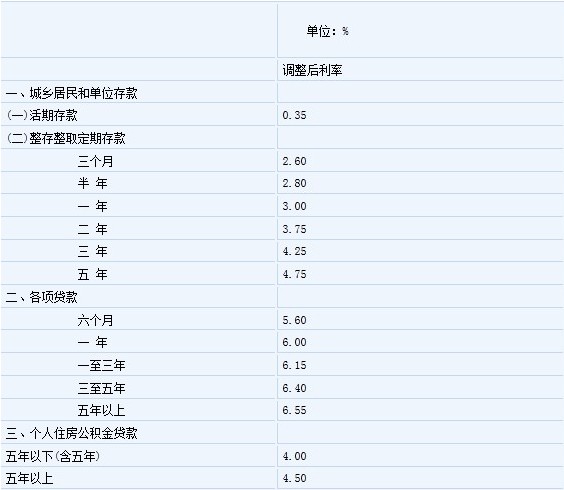Select the '一至三年' loan term label

101,366
